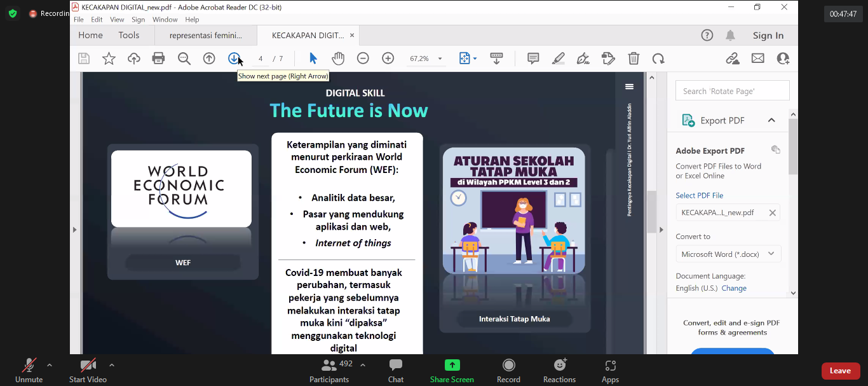Click the Zoom out minus icon

[363, 59]
